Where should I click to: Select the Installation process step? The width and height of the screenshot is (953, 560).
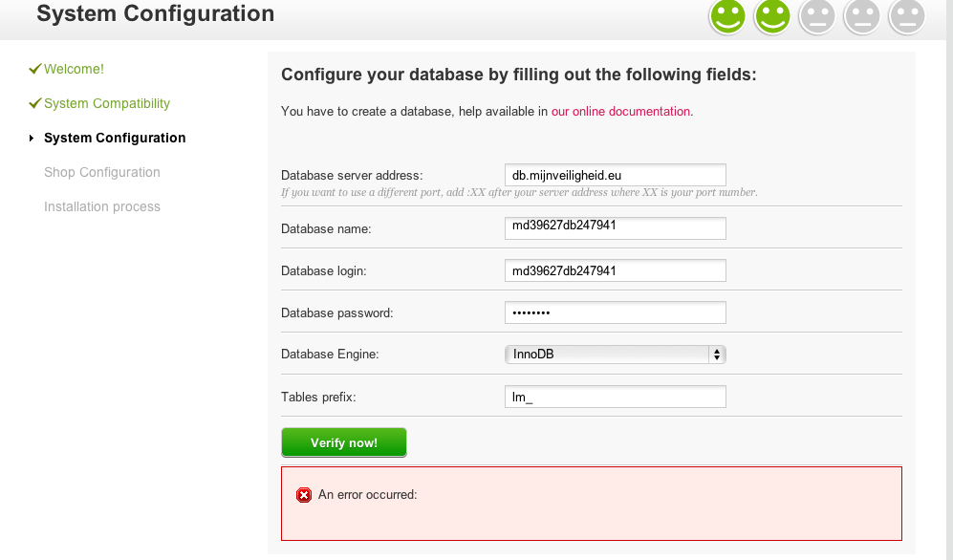point(102,206)
